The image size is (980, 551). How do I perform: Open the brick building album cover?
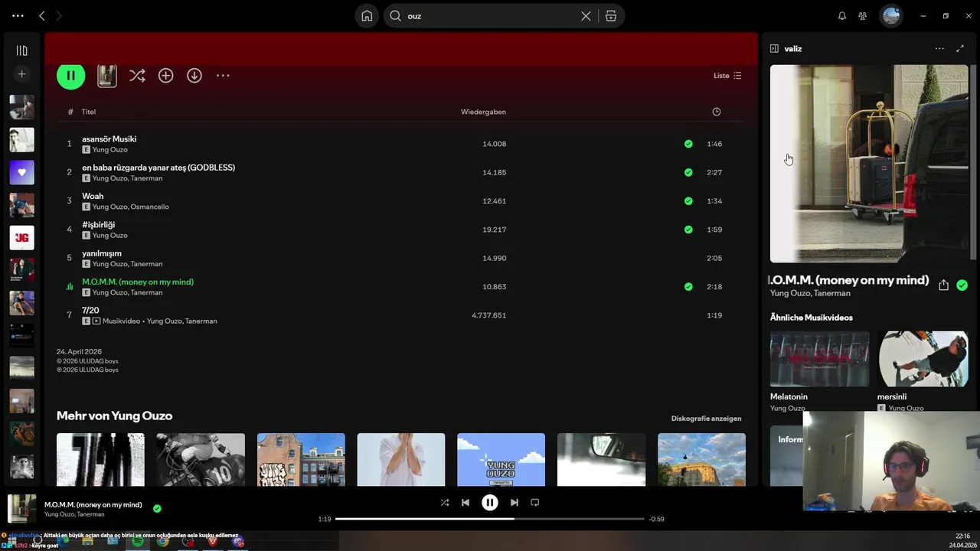coord(301,459)
